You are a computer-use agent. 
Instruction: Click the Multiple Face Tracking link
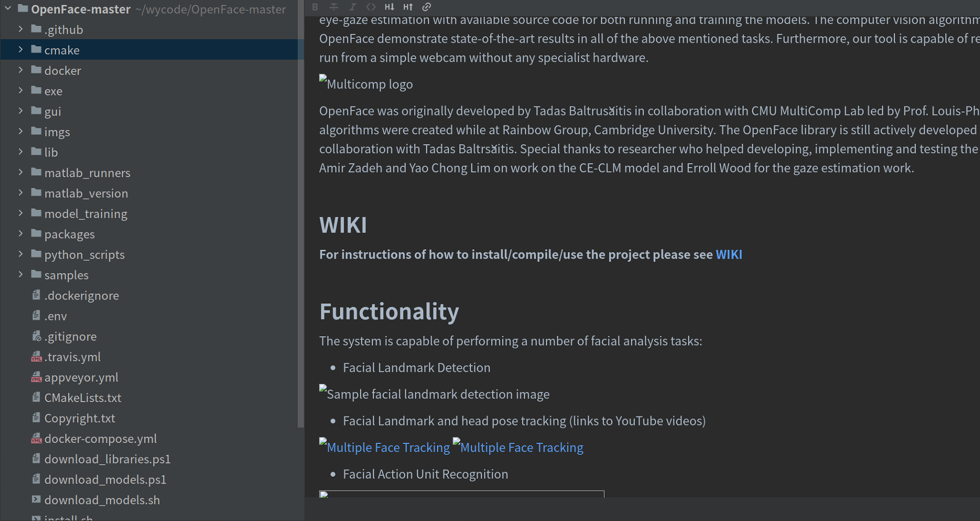(388, 447)
